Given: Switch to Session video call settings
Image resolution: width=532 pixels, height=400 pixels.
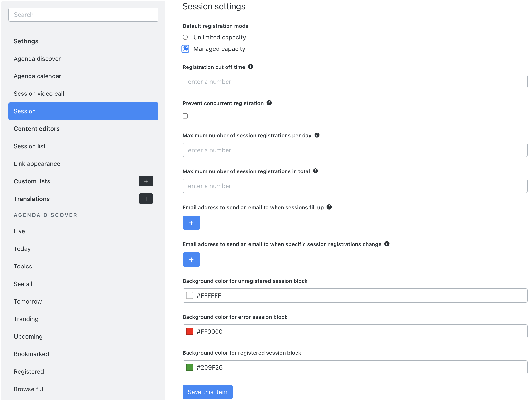Looking at the screenshot, I should pyautogui.click(x=39, y=93).
